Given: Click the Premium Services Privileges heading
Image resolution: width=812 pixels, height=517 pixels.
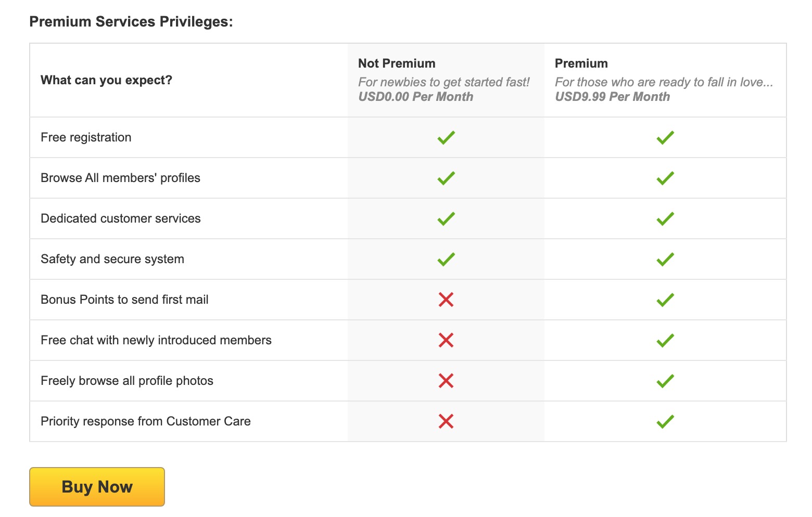Looking at the screenshot, I should (x=131, y=22).
